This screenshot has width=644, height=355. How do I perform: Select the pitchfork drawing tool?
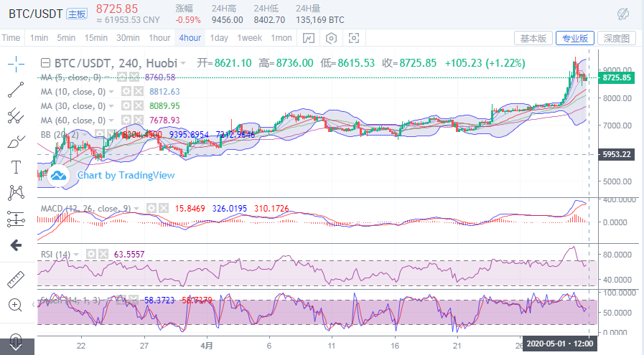16,115
